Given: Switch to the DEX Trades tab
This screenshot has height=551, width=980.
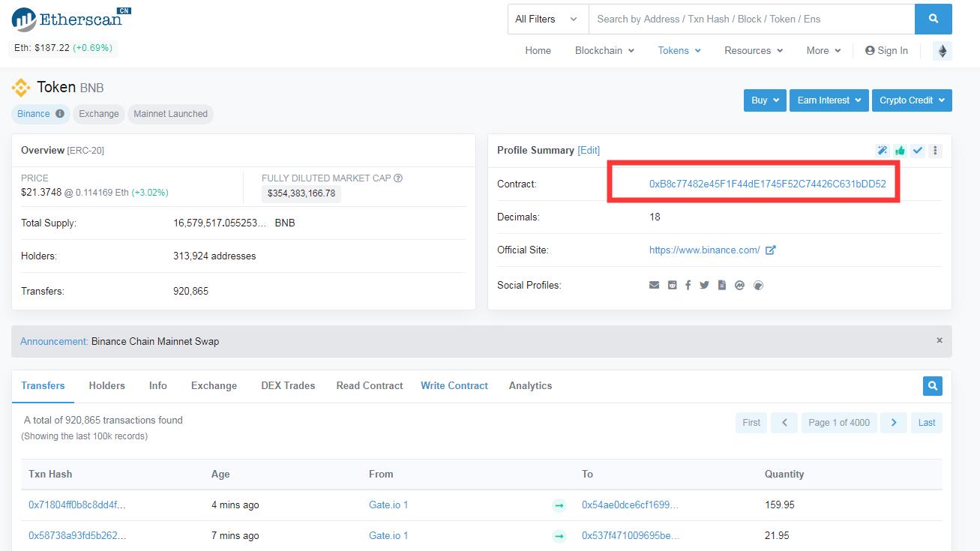Looking at the screenshot, I should tap(288, 386).
